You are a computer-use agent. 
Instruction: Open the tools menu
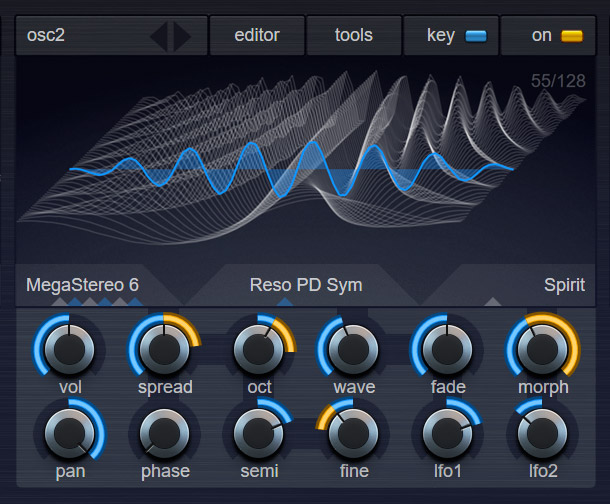click(x=353, y=36)
